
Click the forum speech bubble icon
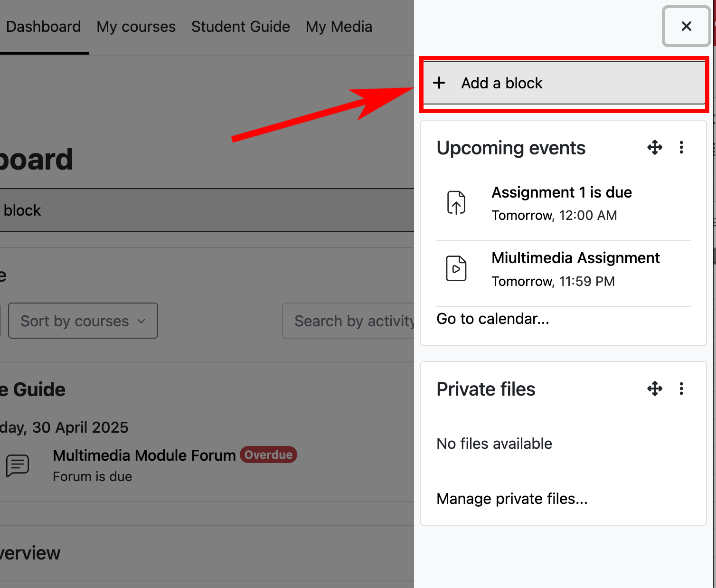click(18, 465)
